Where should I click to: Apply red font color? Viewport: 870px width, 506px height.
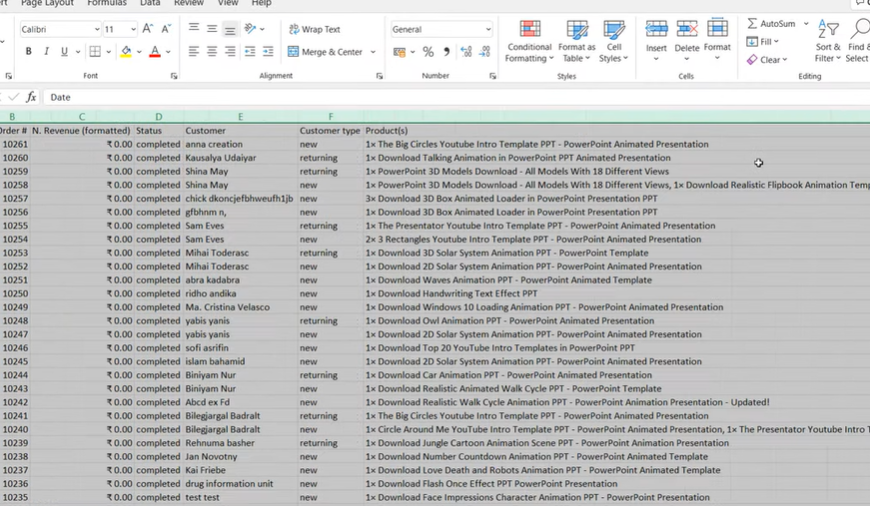click(155, 52)
